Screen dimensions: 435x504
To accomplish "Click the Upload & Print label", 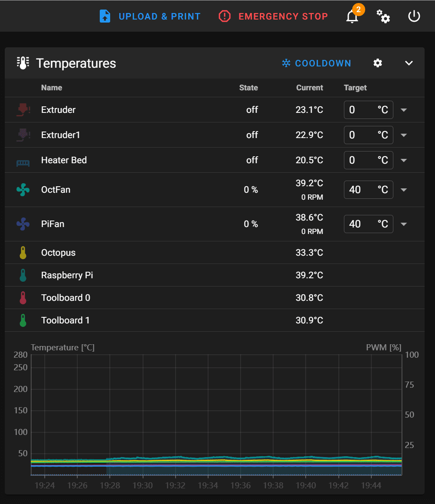I will [160, 16].
